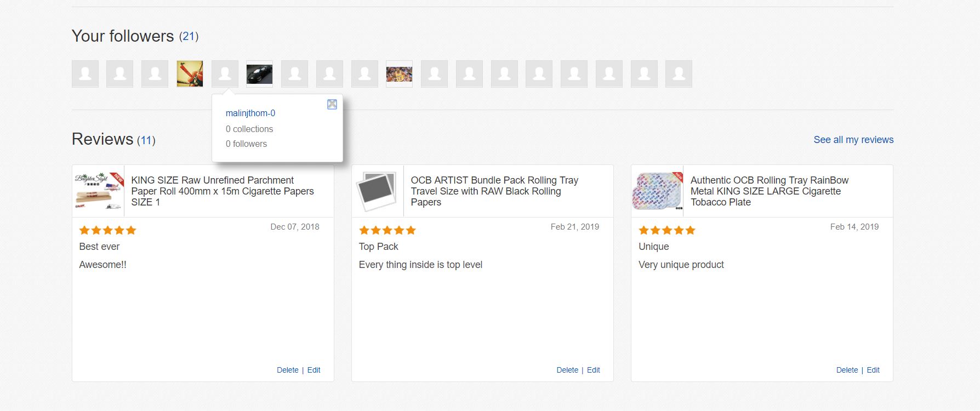Delete the Best ever review
This screenshot has width=980, height=411.
pyautogui.click(x=287, y=370)
